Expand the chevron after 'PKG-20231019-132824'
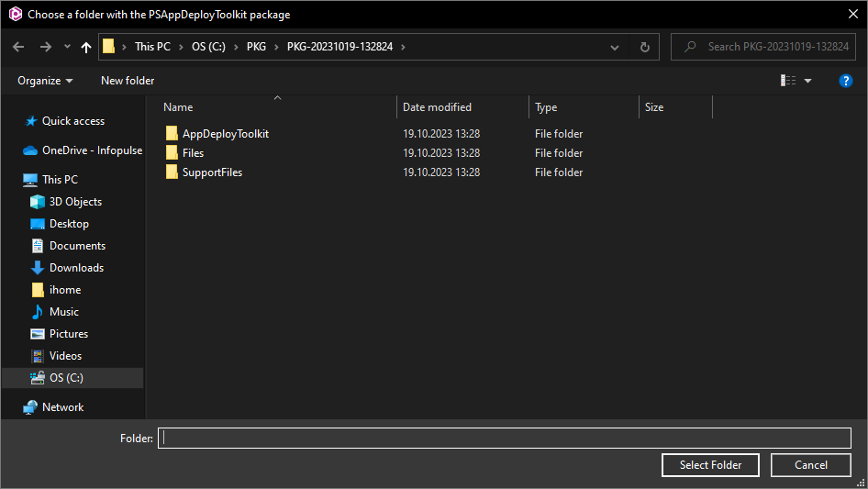Viewport: 868px width, 489px height. point(403,47)
